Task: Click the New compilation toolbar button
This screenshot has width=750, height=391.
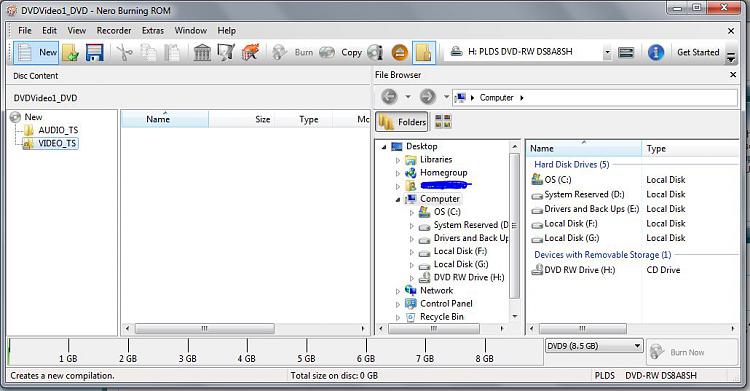Action: (x=36, y=53)
